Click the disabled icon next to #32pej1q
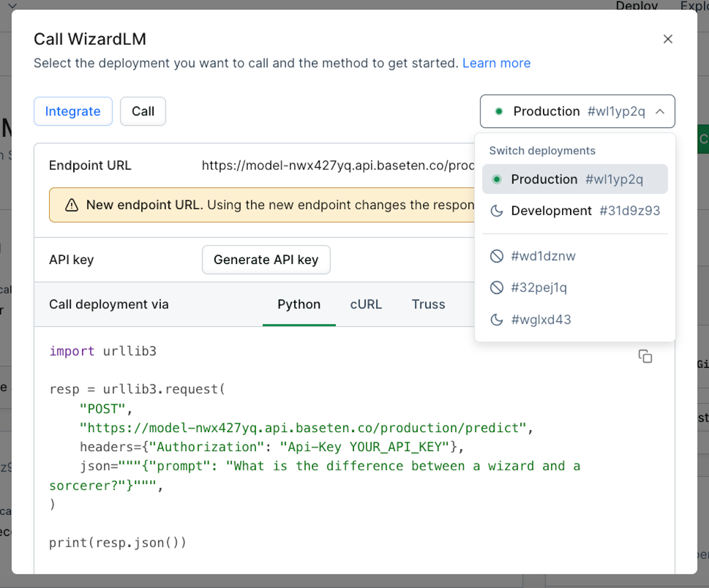 click(x=497, y=288)
